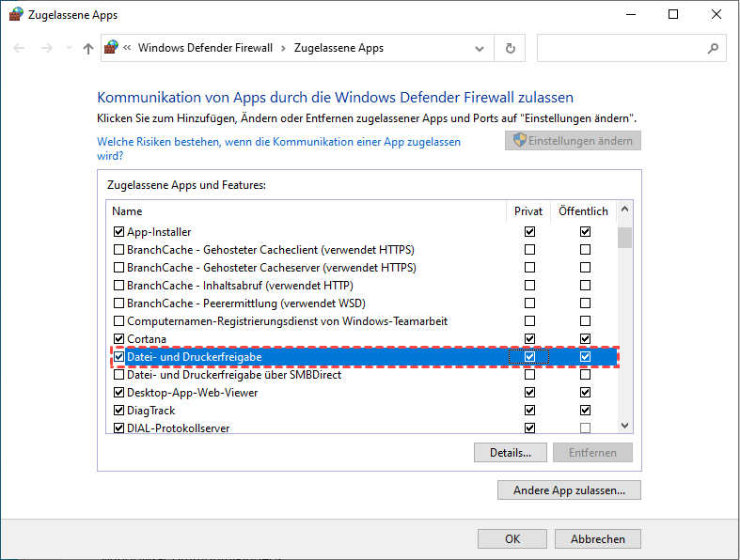Screen dimensions: 740x560
Task: Expand the address bar history dropdown
Action: click(480, 48)
